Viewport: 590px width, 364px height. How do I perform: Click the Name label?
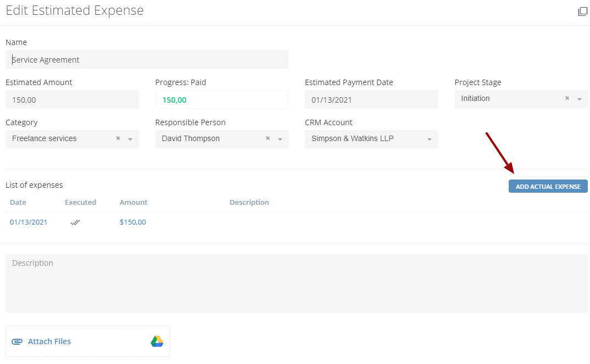(x=16, y=42)
